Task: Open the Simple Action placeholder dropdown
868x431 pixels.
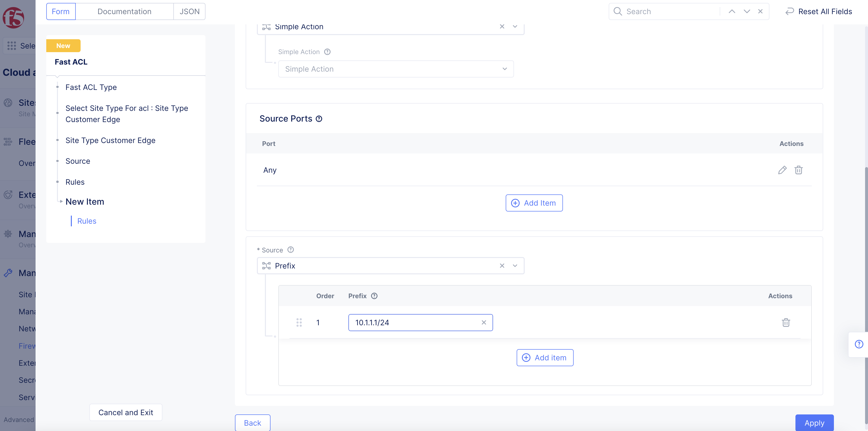Action: tap(396, 69)
